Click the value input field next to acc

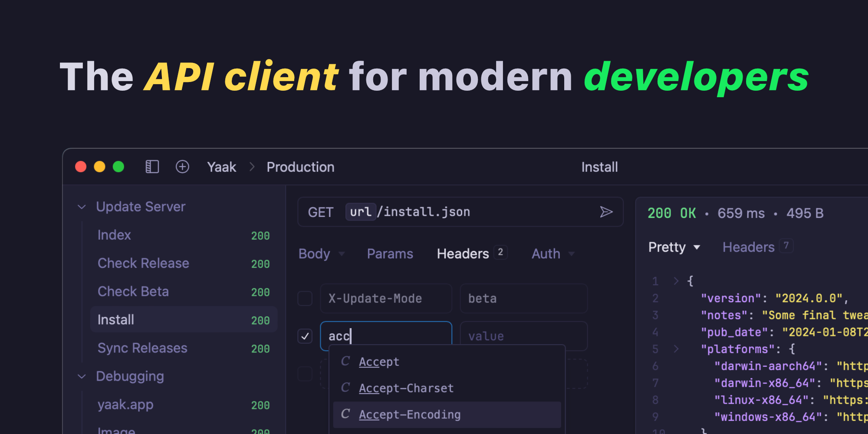(523, 336)
